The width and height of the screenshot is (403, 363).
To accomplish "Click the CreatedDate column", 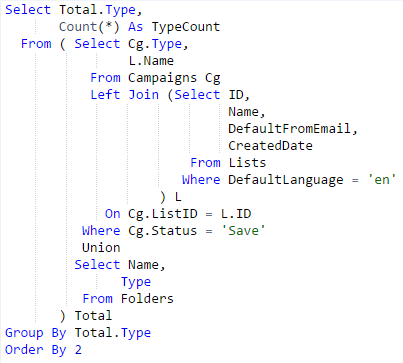I will point(270,146).
